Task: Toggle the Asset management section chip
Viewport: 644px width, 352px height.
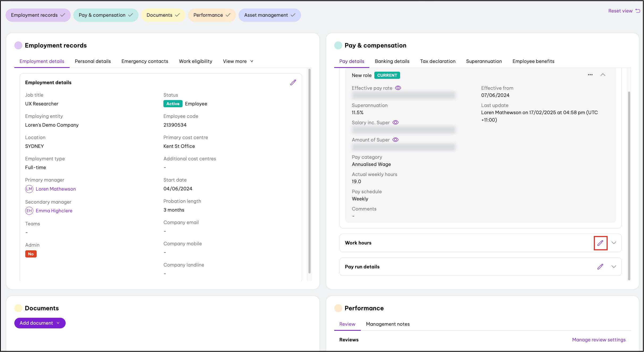Action: (x=269, y=15)
